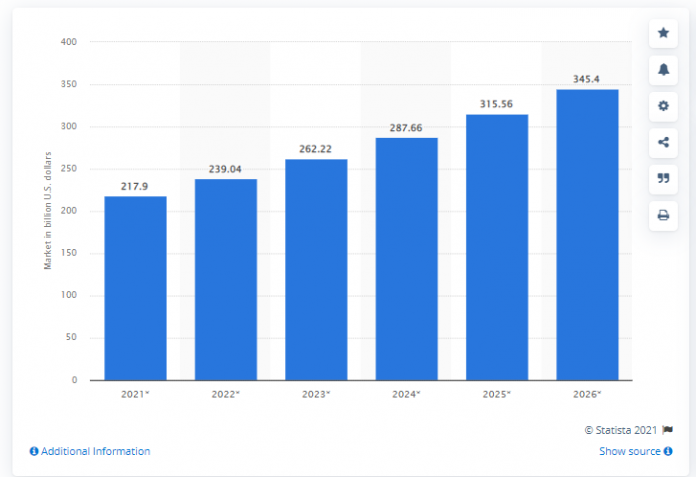The image size is (696, 477).
Task: Select the 2022 bar showing 239.04
Action: point(226,279)
